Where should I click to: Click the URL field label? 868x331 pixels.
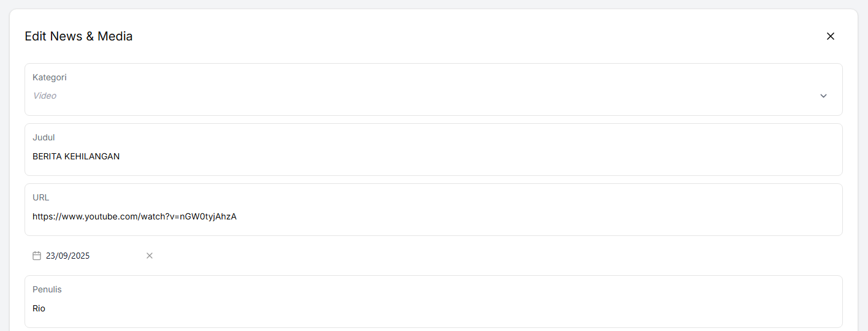pyautogui.click(x=41, y=197)
